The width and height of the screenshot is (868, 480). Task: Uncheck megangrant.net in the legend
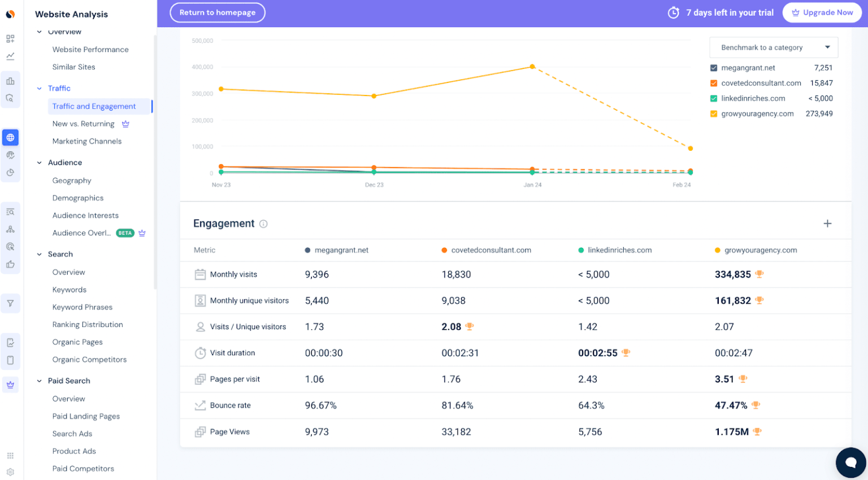pos(714,67)
